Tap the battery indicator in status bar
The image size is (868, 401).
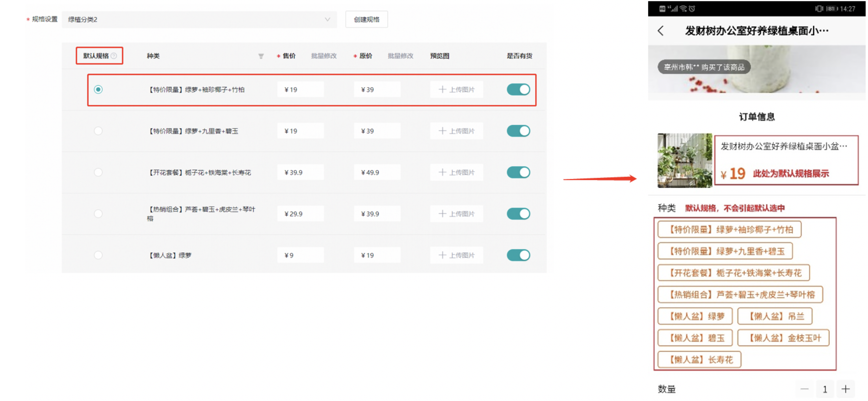(x=831, y=8)
